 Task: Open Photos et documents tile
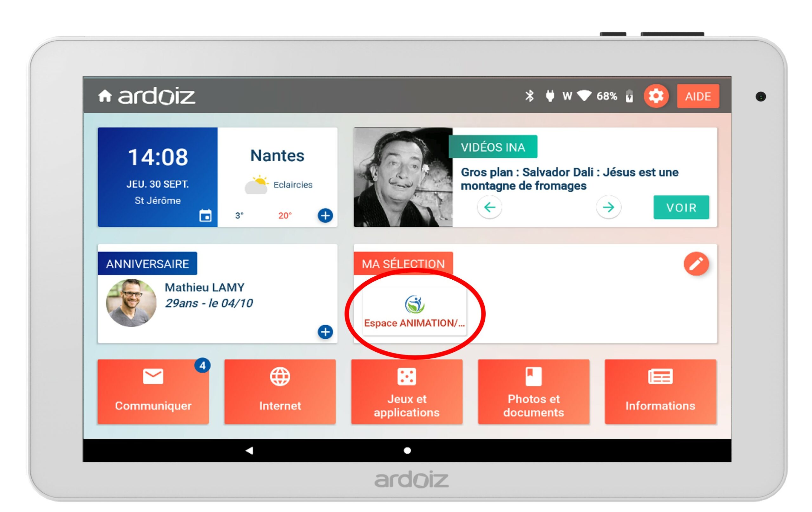click(534, 391)
